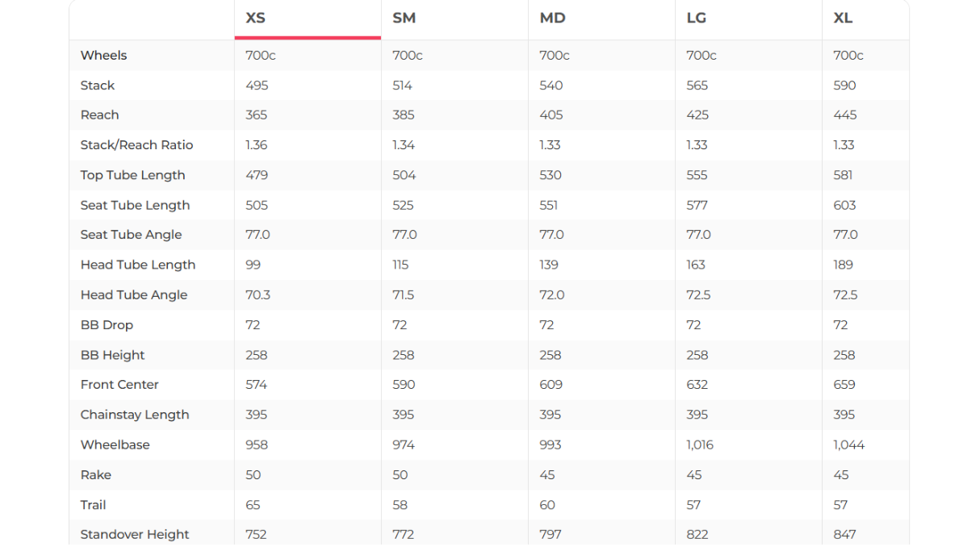Click the BB Drop row label

point(107,325)
